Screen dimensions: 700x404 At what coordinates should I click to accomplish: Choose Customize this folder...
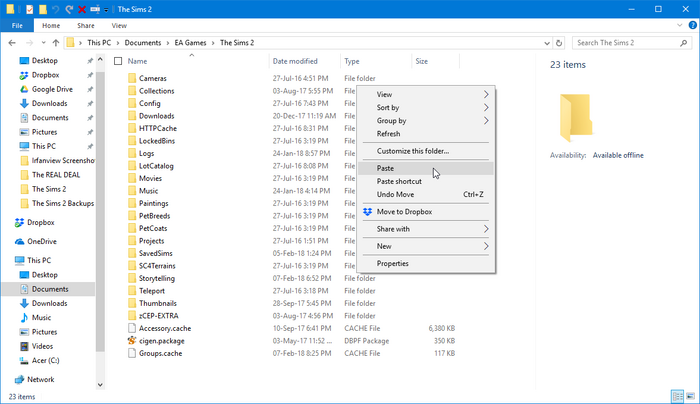[426, 151]
